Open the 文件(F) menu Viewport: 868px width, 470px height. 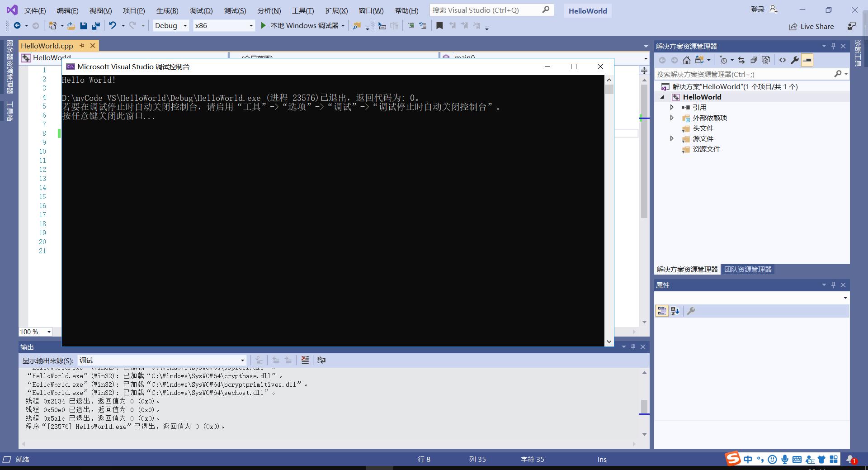tap(35, 10)
